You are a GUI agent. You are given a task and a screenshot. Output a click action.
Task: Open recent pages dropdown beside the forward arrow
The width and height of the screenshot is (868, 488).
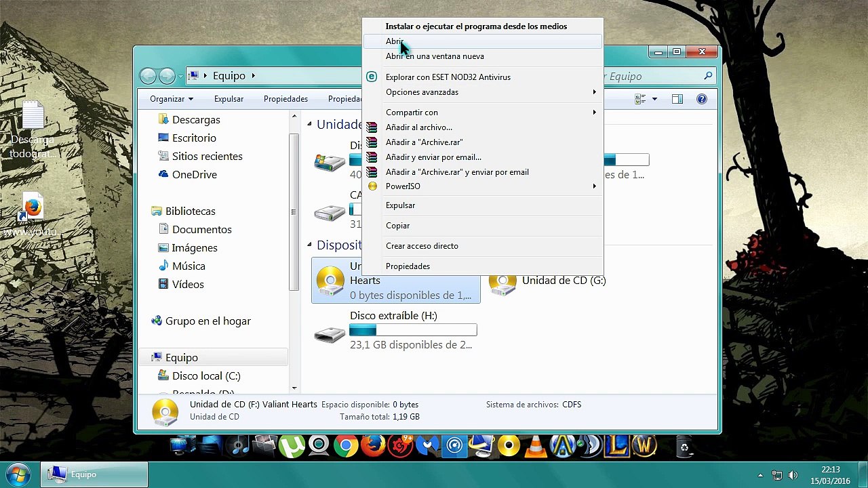(x=180, y=76)
